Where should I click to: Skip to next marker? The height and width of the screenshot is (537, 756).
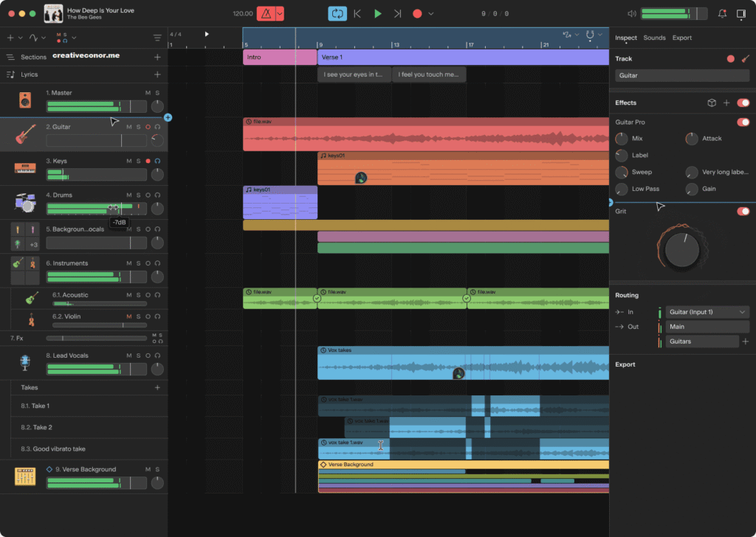[x=397, y=13]
